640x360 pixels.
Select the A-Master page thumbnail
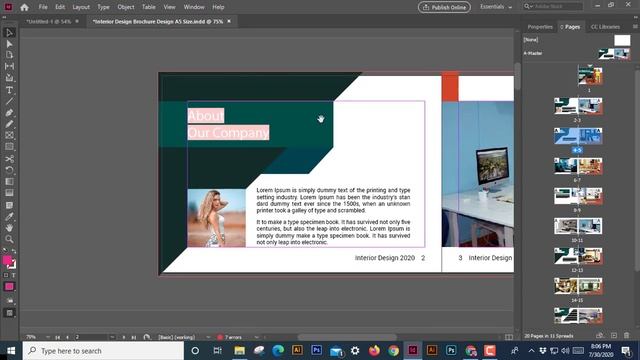tap(614, 53)
